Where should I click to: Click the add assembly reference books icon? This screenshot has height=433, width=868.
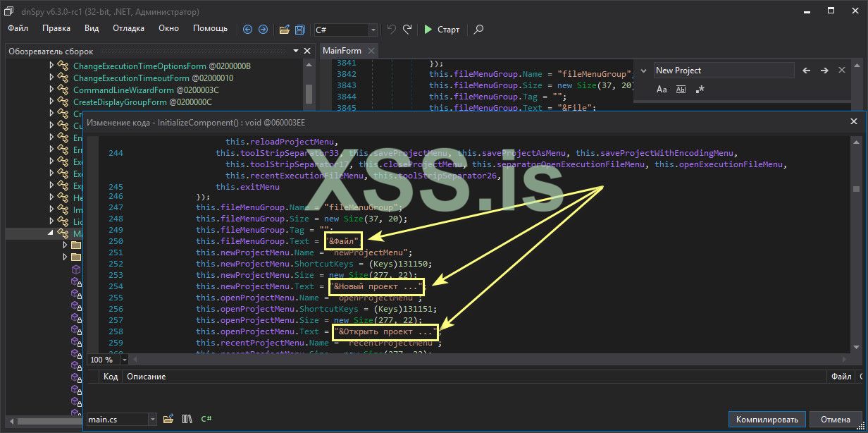click(187, 419)
